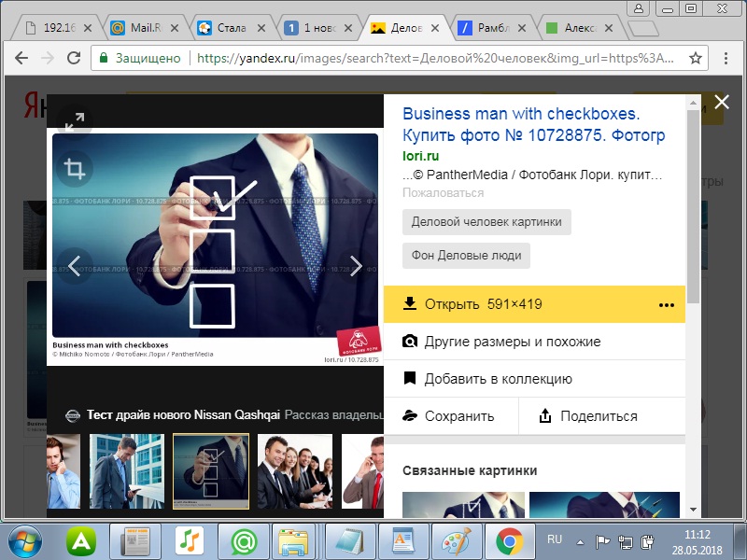Viewport: 747px width, 560px height.
Task: Select the highlighted checkboxes thumbnail
Action: click(211, 471)
